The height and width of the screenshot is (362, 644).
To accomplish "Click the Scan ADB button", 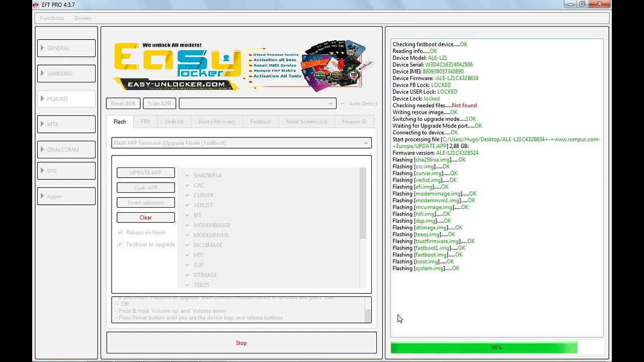I will pos(159,104).
